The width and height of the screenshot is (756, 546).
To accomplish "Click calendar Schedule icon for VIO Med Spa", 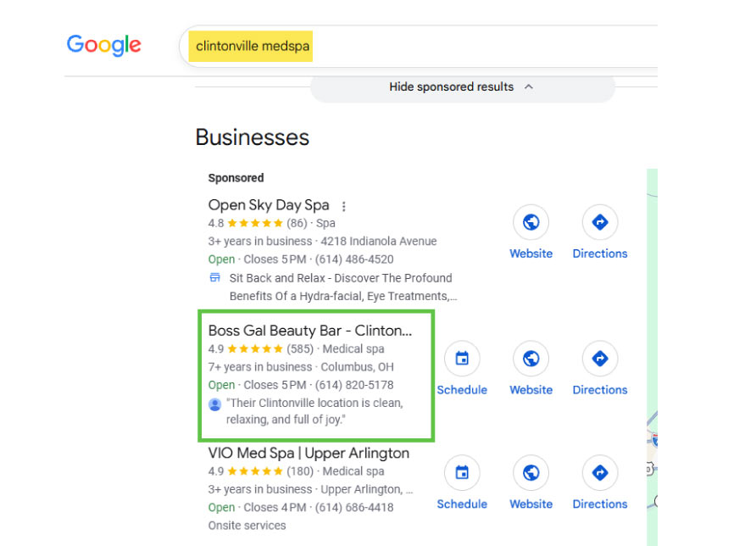I will click(x=462, y=473).
